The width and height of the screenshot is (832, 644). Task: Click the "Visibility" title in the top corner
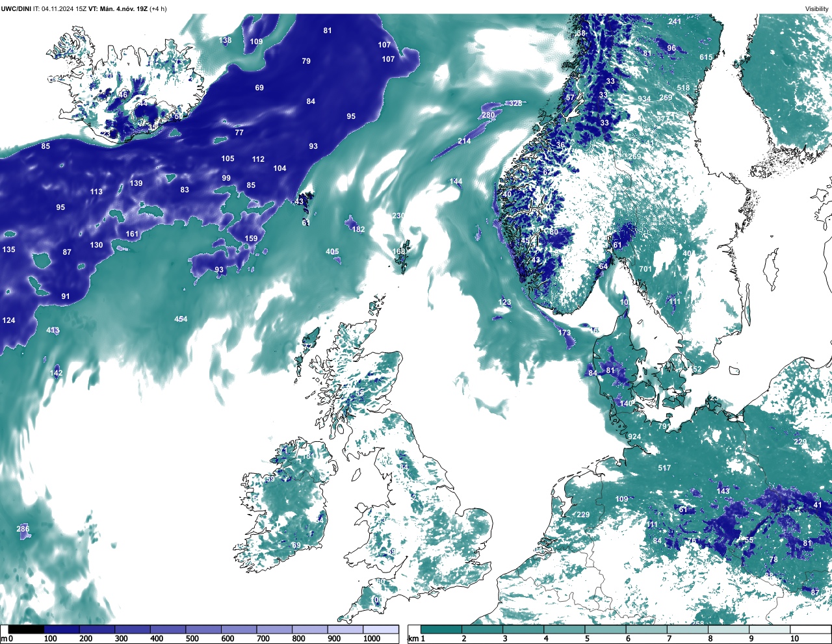point(817,9)
